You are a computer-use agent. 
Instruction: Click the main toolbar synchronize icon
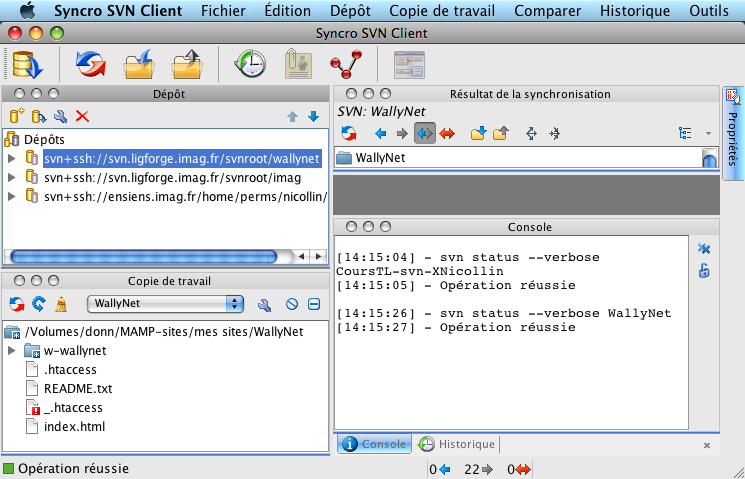(x=90, y=64)
